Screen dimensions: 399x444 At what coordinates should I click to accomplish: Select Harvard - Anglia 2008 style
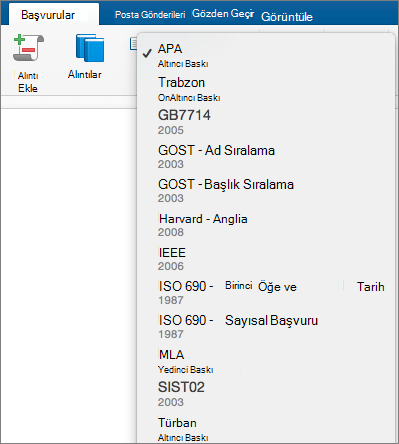coord(266,225)
